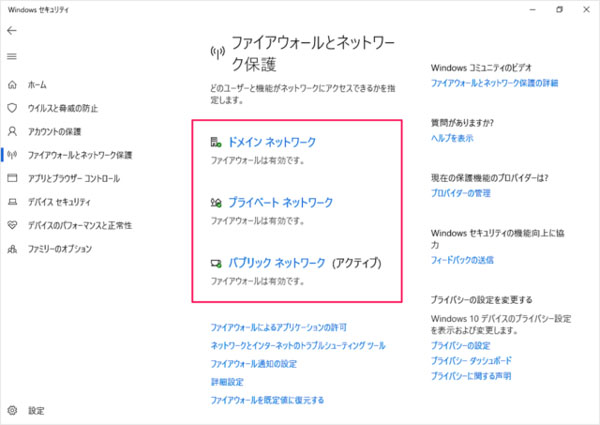Select デバイスのパフォーマンスと正常性 in sidebar
The height and width of the screenshot is (425, 600).
click(80, 225)
